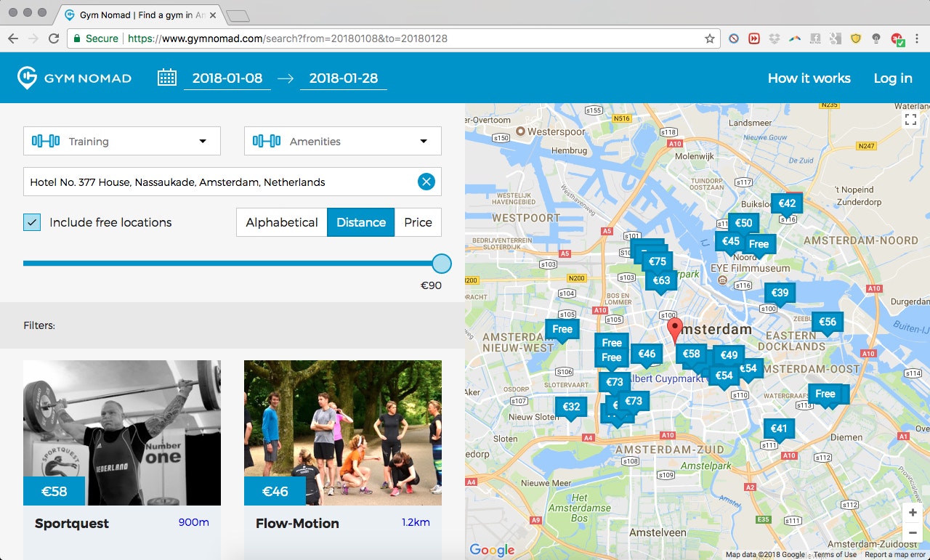Open the Training dropdown

[122, 141]
